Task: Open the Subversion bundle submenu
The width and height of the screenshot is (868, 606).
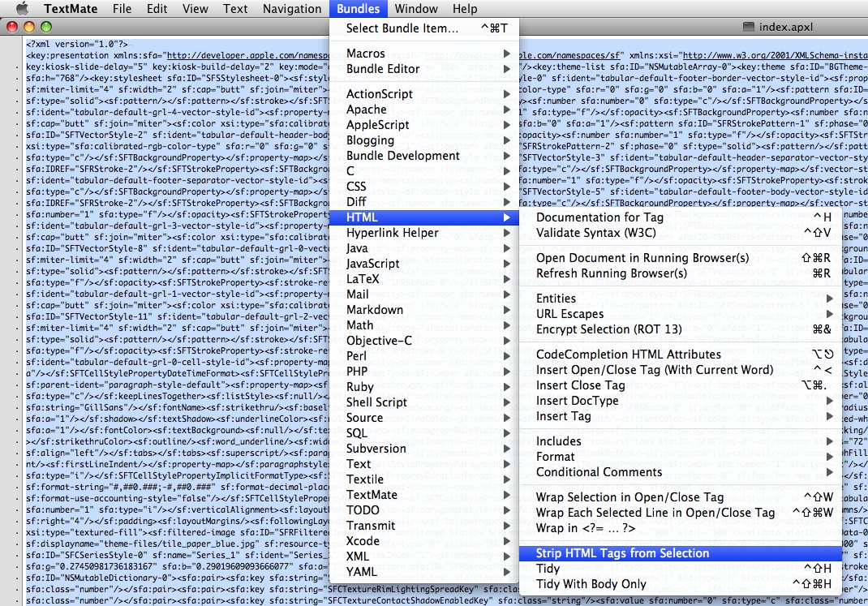Action: coord(424,449)
